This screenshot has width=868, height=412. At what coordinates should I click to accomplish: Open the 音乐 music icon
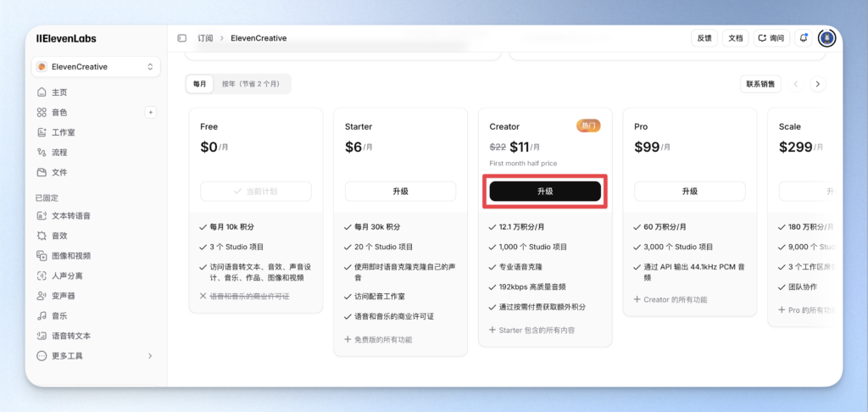(x=42, y=315)
